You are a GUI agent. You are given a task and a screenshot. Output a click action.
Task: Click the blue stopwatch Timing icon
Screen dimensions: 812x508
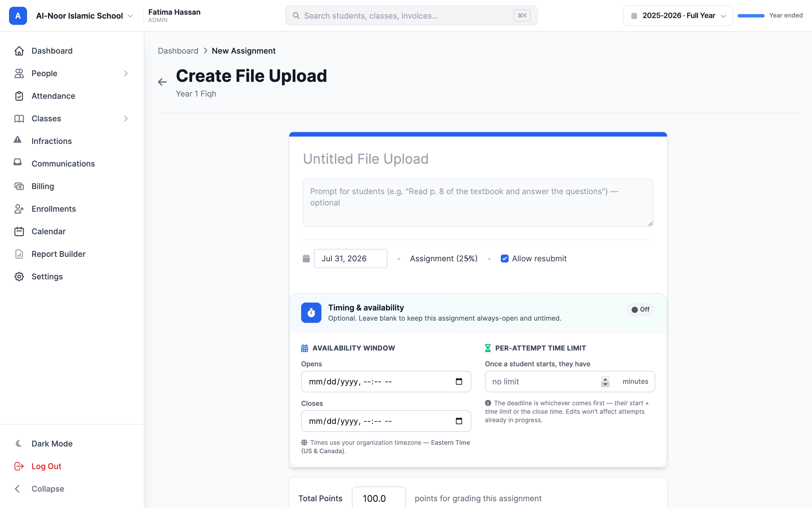click(311, 313)
